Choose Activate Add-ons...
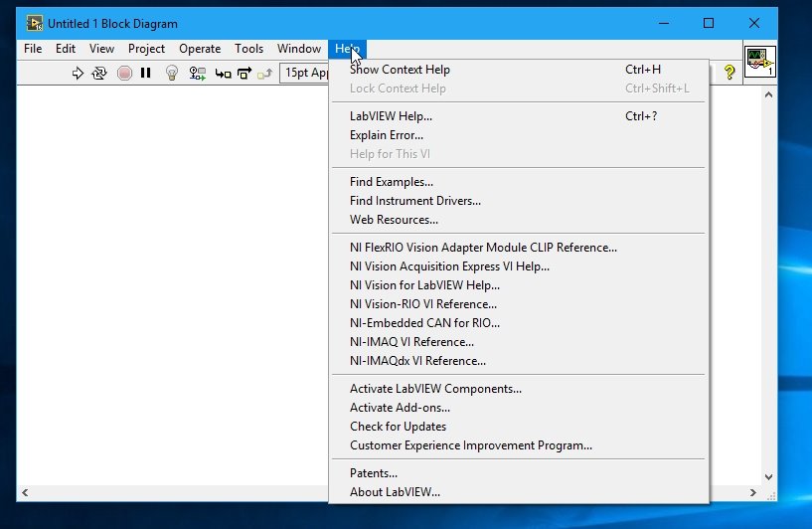 (x=519, y=408)
